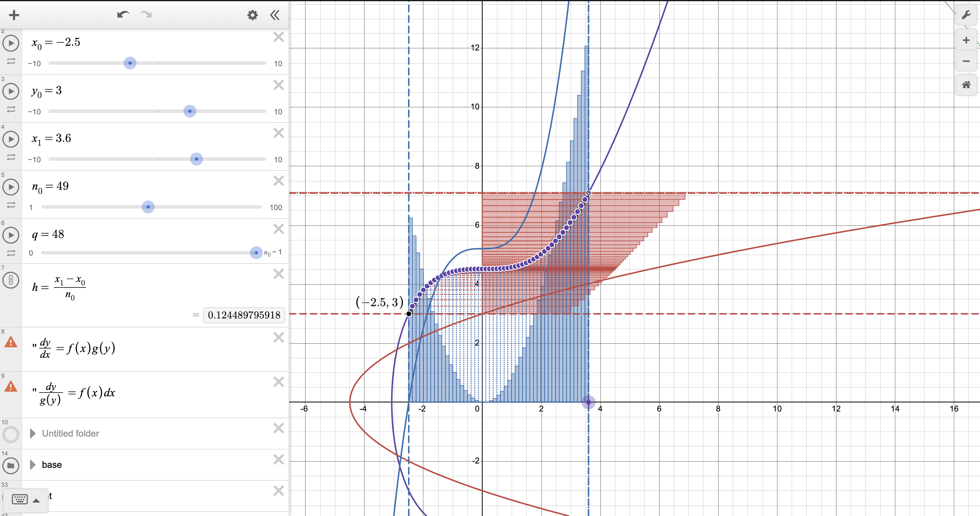This screenshot has width=980, height=516.
Task: Expand the Untitled folder
Action: (33, 433)
